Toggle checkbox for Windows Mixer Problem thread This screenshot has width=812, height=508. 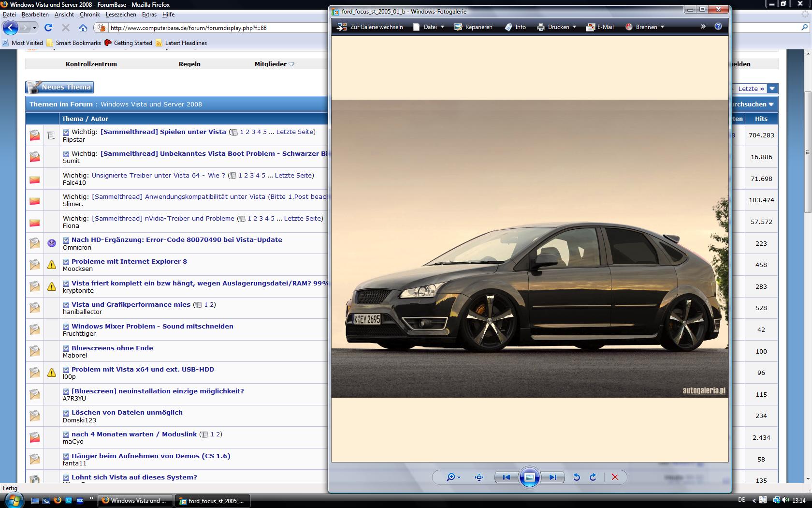66,327
